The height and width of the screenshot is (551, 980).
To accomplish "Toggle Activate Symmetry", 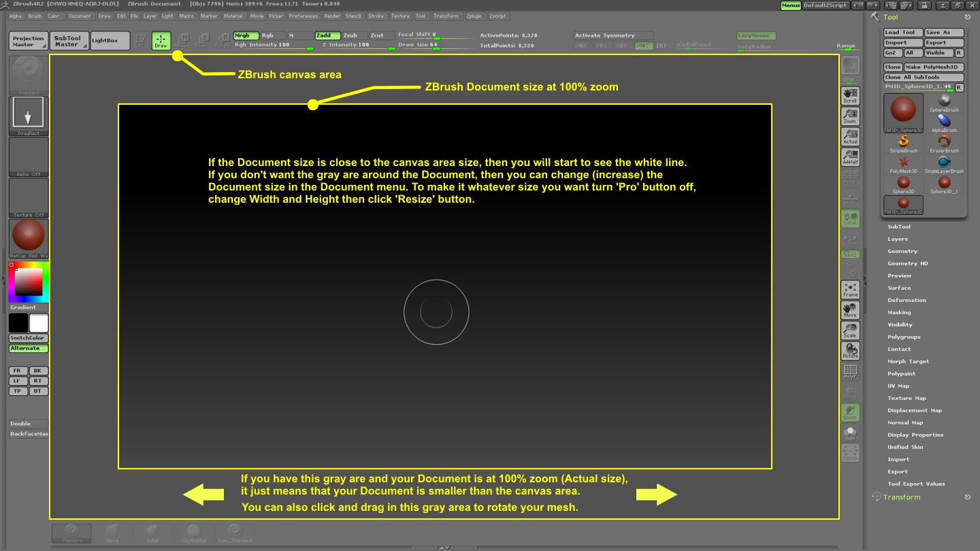I will point(612,35).
